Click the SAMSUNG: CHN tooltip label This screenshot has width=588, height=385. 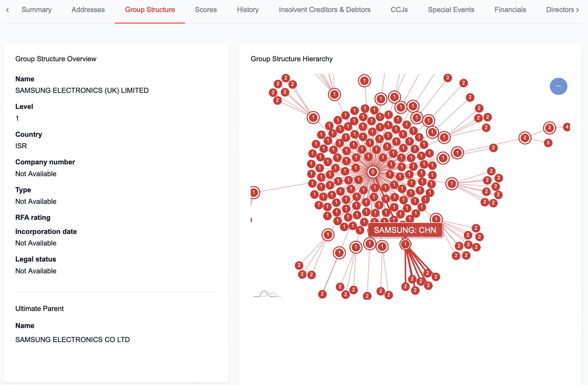[405, 230]
